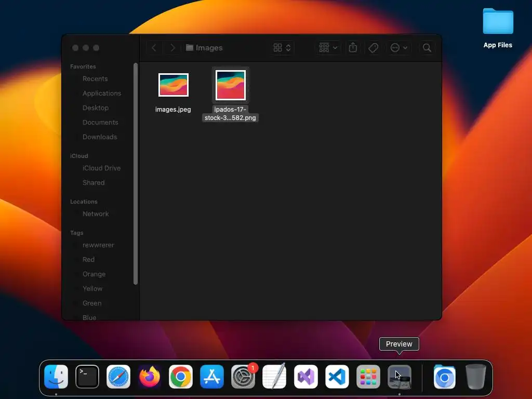
Task: Launch Safari from the Dock
Action: pyautogui.click(x=118, y=377)
